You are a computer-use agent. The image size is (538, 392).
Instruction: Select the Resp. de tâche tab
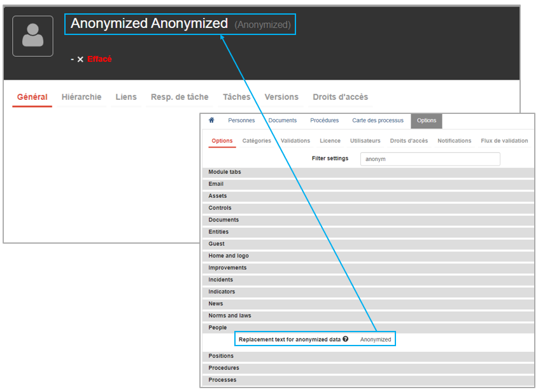tap(180, 97)
